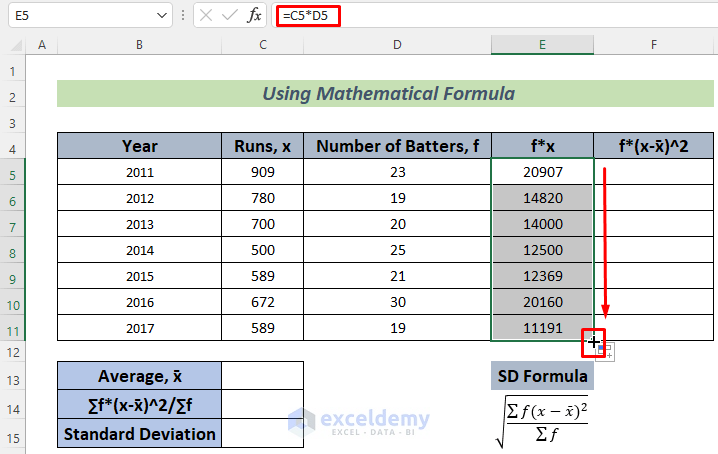Expand the Name Box dropdown arrow

tap(163, 16)
